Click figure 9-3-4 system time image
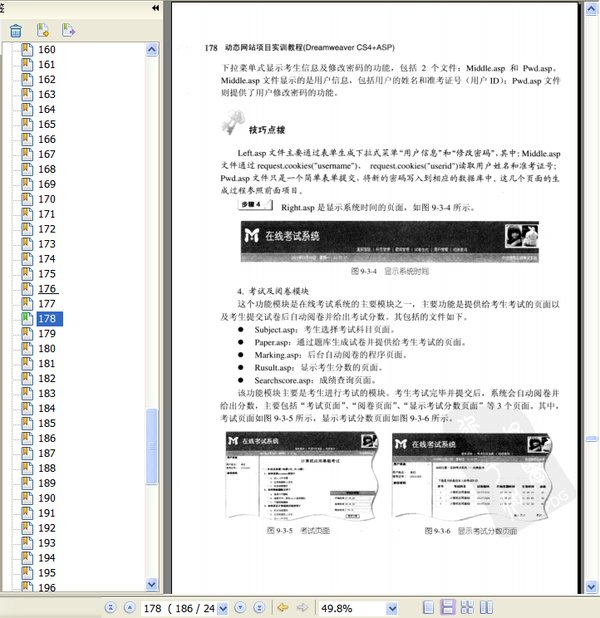 point(390,242)
